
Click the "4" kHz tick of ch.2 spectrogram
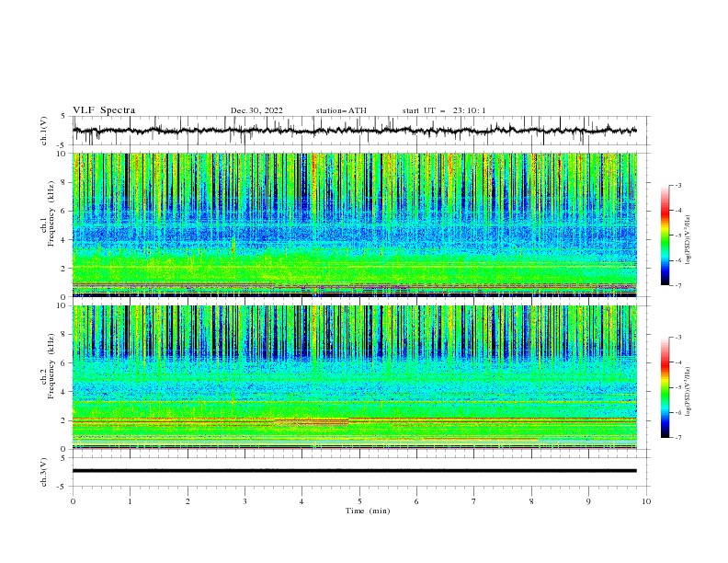(x=65, y=392)
